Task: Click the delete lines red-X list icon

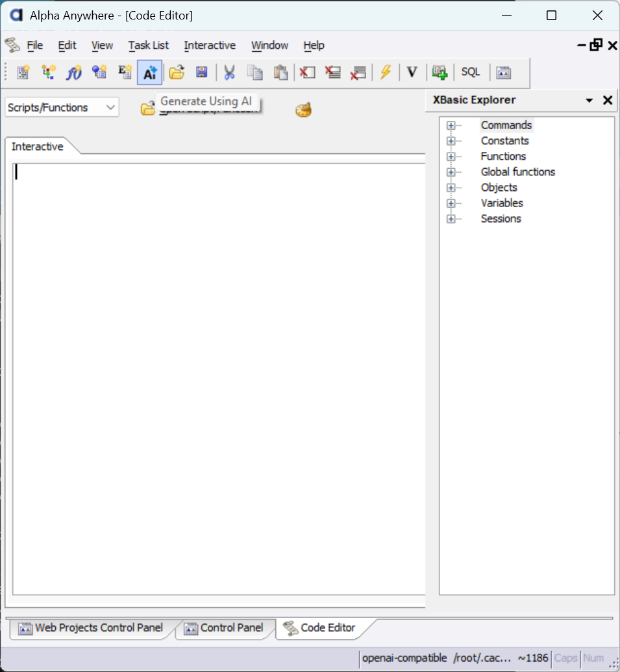Action: point(332,73)
